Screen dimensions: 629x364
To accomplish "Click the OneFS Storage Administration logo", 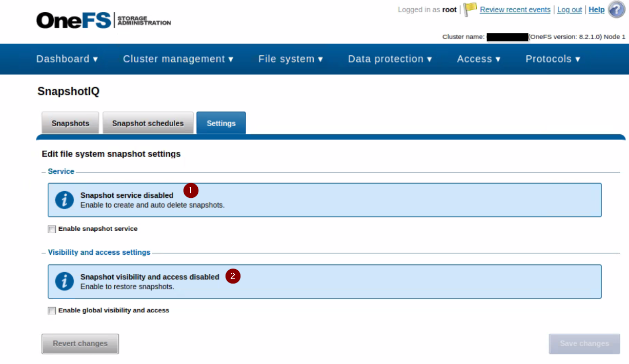I will (x=104, y=21).
